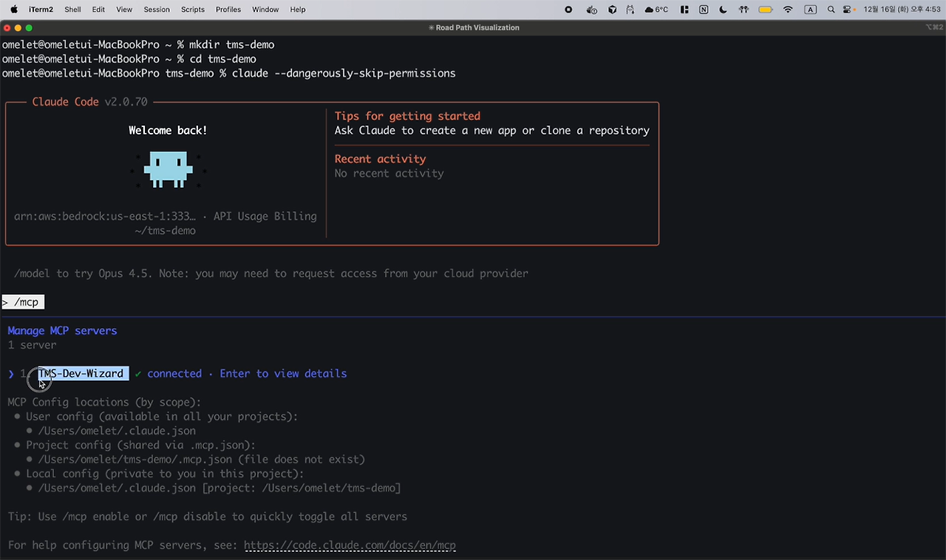Click the Notion icon in menu bar
The width and height of the screenshot is (946, 560).
[704, 10]
